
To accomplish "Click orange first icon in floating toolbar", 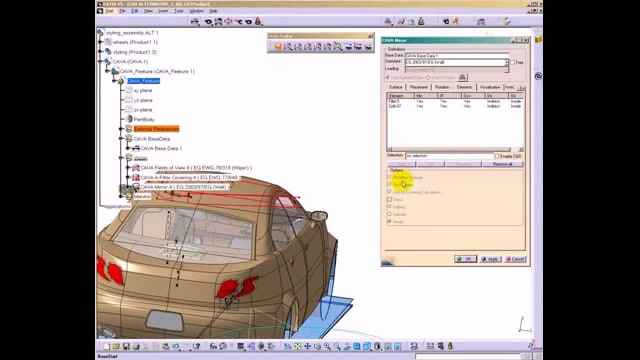I will click(278, 47).
